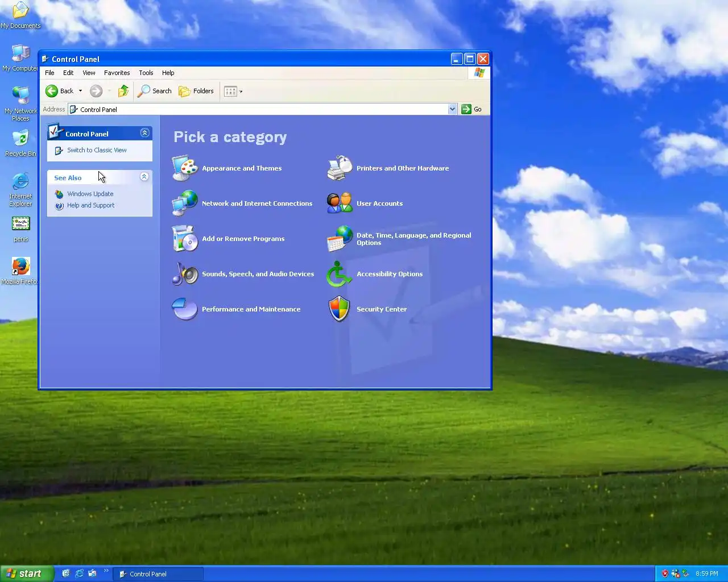The height and width of the screenshot is (582, 728).
Task: Click the User Accounts people icon
Action: pyautogui.click(x=340, y=203)
